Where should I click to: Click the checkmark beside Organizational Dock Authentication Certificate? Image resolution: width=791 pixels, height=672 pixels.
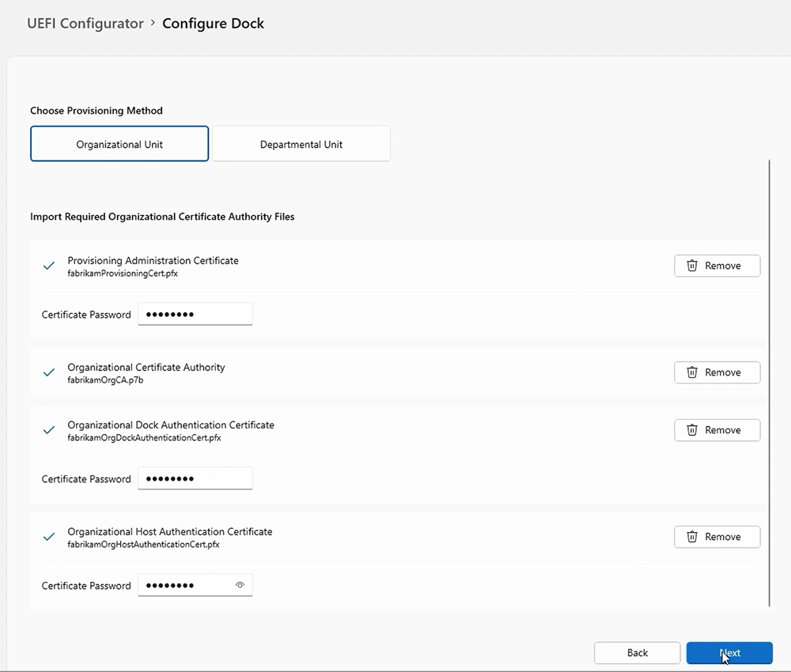48,430
